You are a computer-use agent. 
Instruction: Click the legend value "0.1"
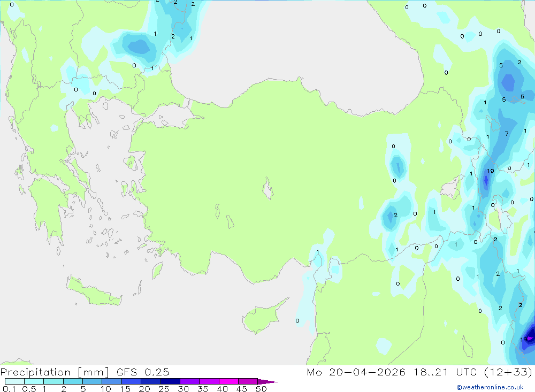(x=9, y=389)
